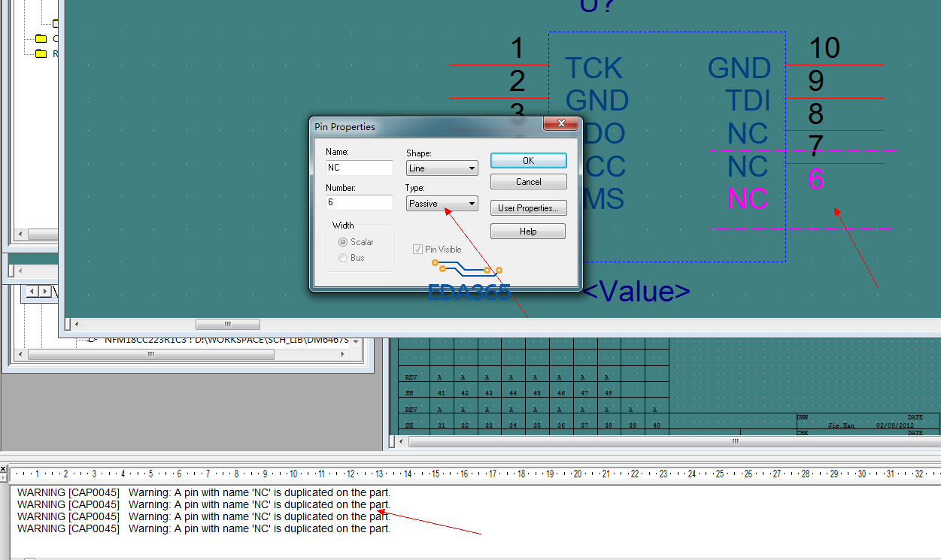Click the Value placeholder text below part
Screen dimensions: 941x560
(636, 292)
